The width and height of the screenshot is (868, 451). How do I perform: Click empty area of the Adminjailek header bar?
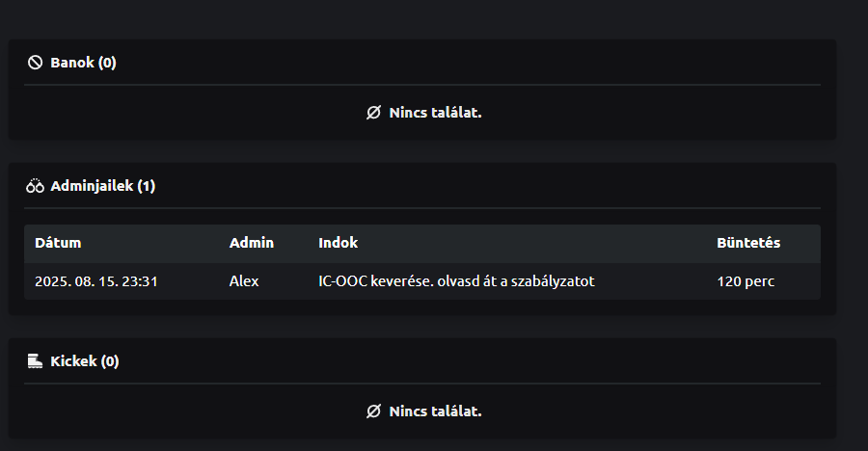(482, 186)
